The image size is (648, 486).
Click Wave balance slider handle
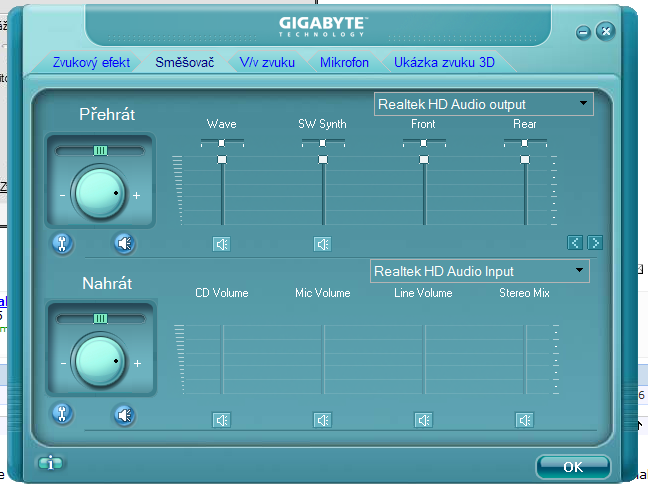pyautogui.click(x=222, y=143)
